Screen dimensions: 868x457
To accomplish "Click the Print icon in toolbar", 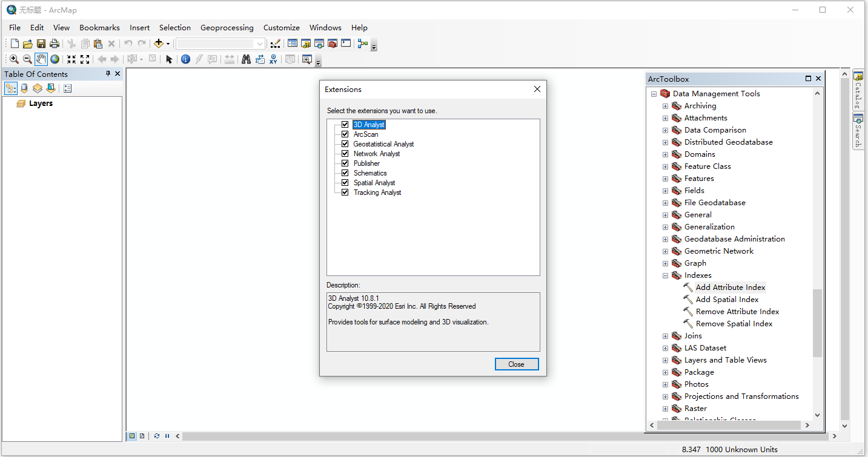I will click(55, 44).
